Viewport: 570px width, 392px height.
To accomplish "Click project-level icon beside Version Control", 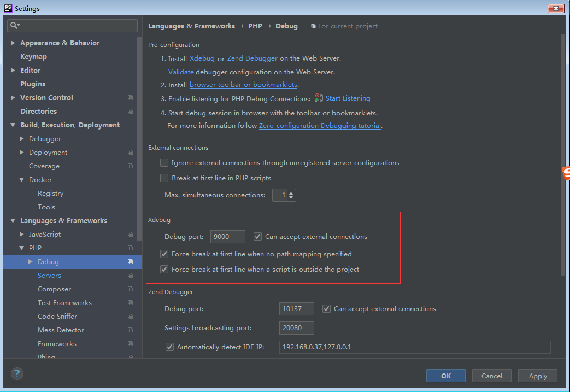I will pos(130,98).
